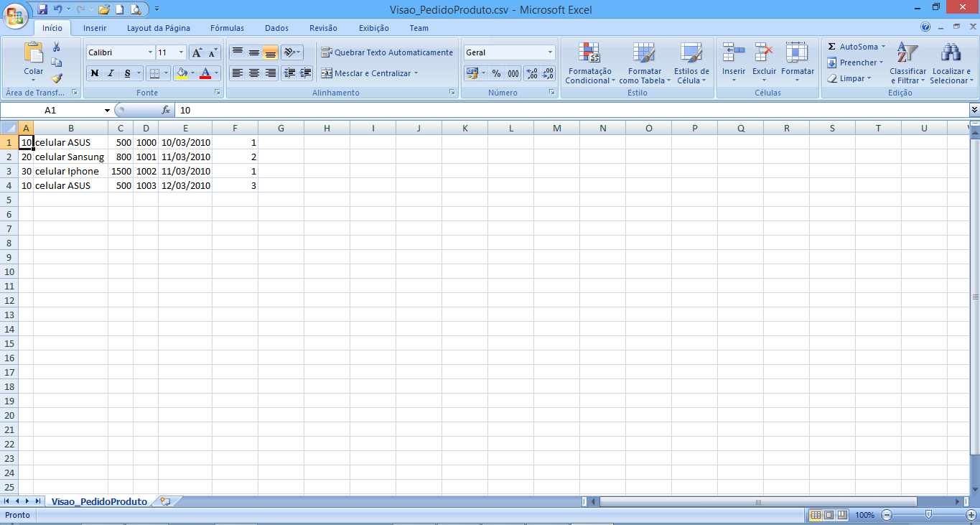
Task: Align cell text to the left
Action: pyautogui.click(x=237, y=73)
